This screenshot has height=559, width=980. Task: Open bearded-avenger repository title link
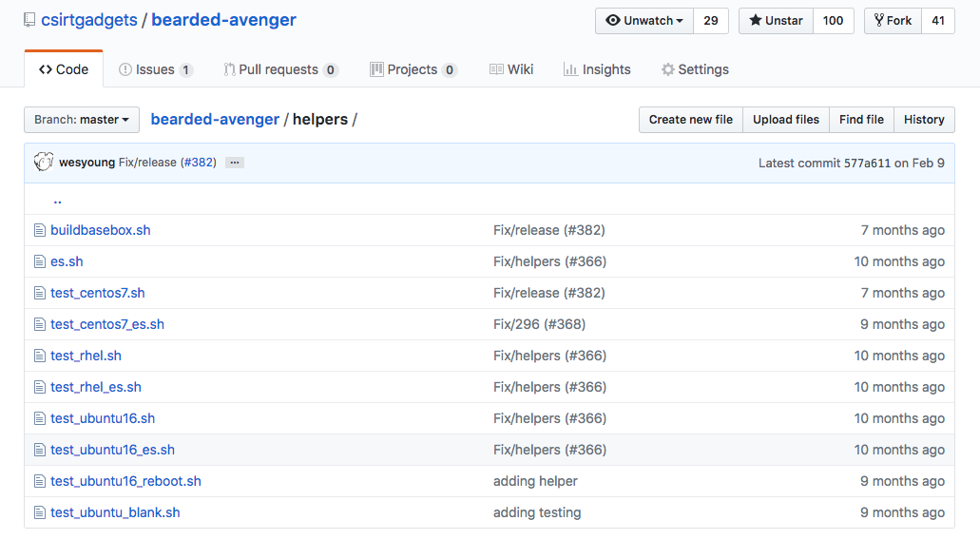tap(223, 20)
